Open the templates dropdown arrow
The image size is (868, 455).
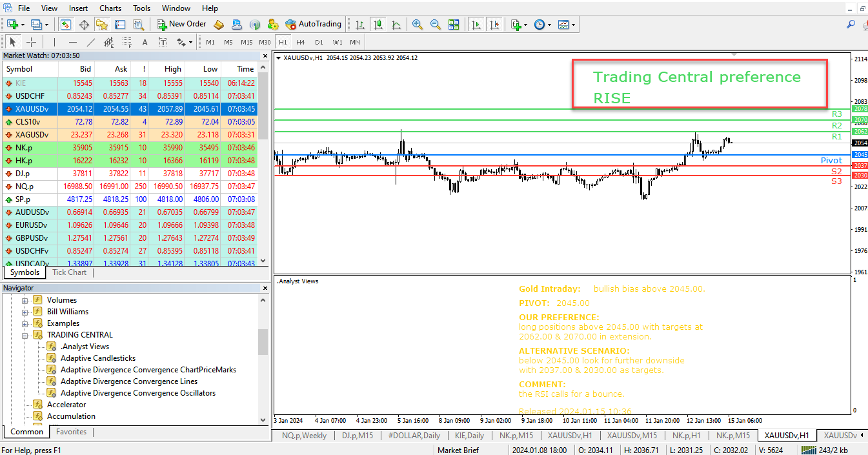tap(573, 25)
